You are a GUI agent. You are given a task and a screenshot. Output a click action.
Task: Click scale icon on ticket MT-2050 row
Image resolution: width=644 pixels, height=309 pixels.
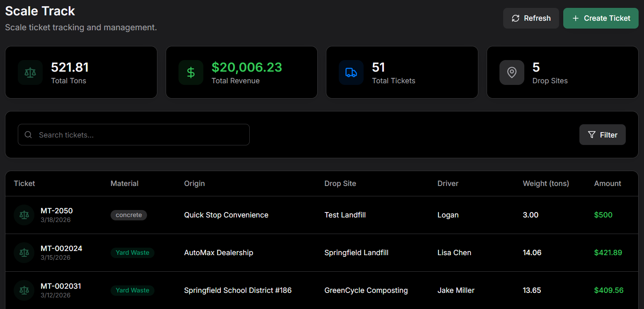point(24,215)
